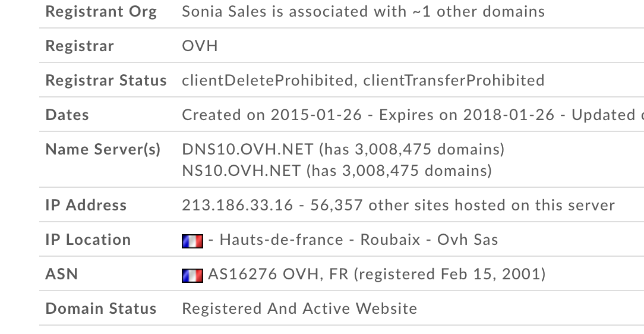
Task: Click the IP Location row label
Action: click(x=88, y=240)
